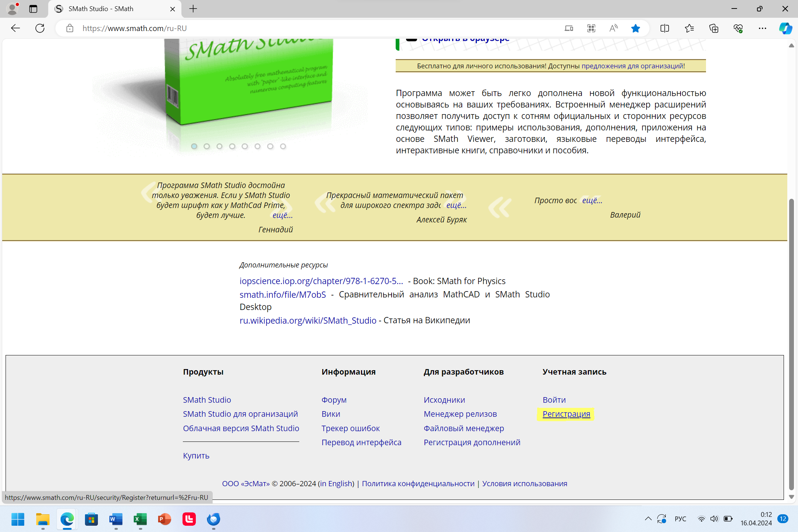Open the tab actions menu icon
This screenshot has height=532, width=798.
point(33,9)
